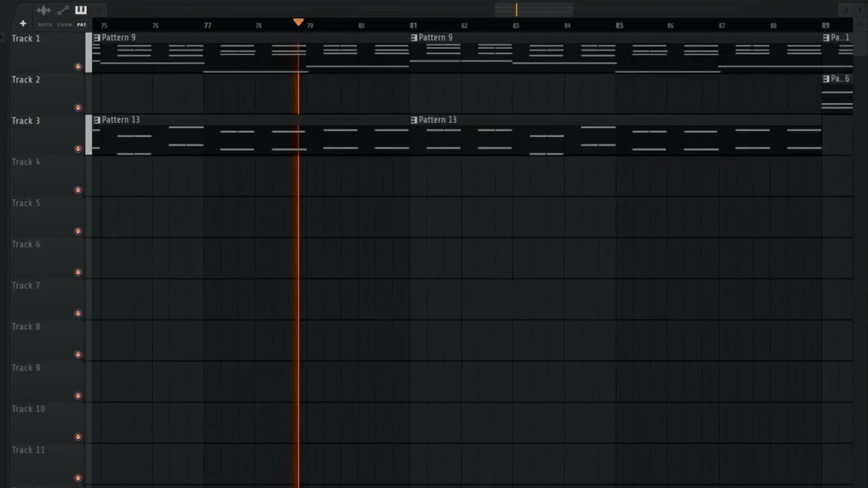Open menu of Pattern 13 clip at bar 75

(x=97, y=120)
